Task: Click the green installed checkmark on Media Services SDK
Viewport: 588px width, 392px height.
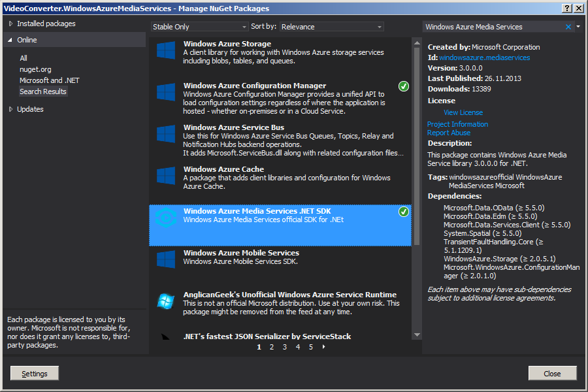Action: coord(403,212)
